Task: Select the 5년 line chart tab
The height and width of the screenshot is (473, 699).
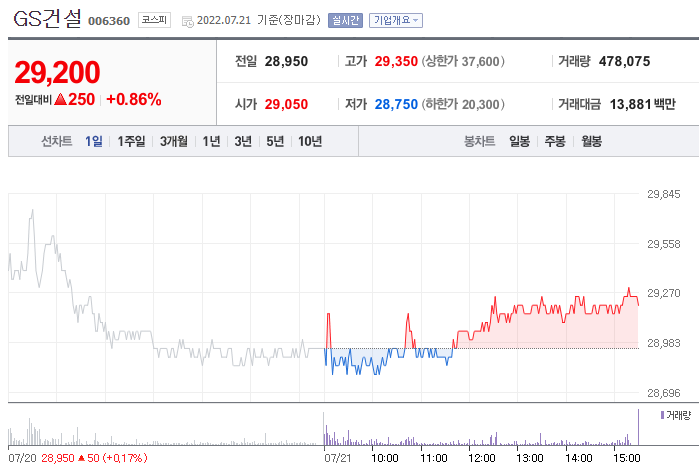Action: coord(275,141)
